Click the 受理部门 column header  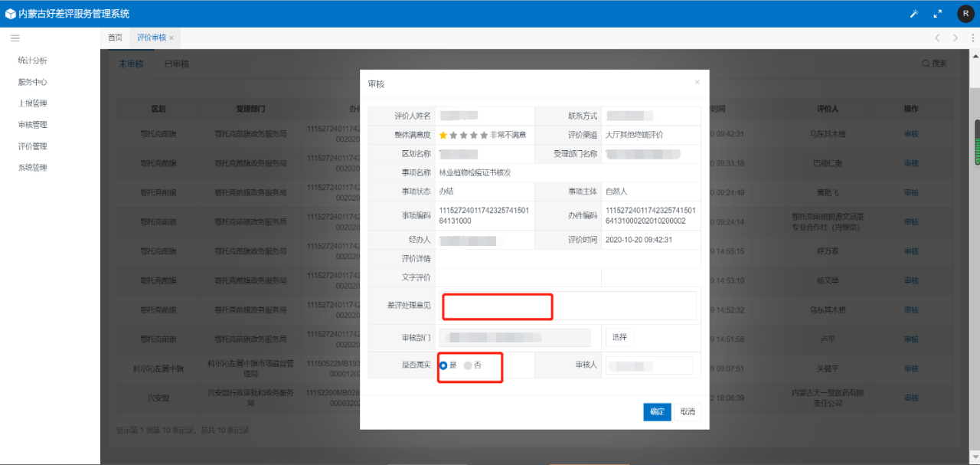click(250, 110)
